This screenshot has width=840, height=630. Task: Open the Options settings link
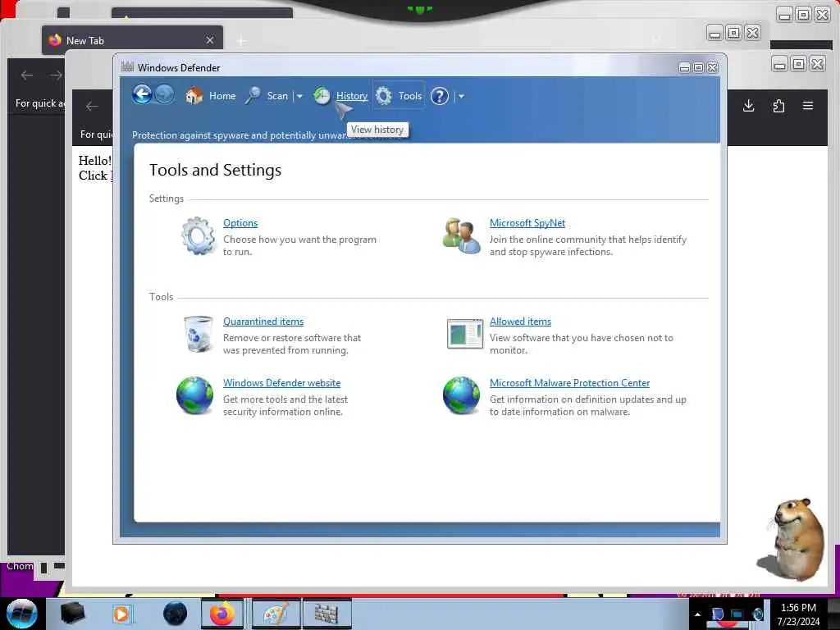(x=240, y=223)
